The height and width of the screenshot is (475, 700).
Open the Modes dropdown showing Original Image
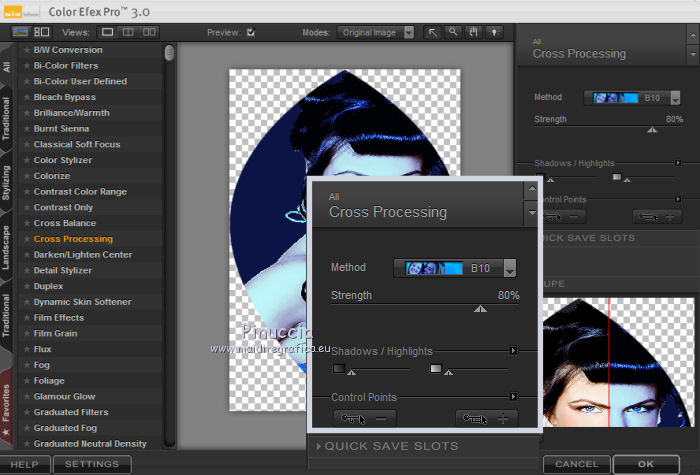375,33
